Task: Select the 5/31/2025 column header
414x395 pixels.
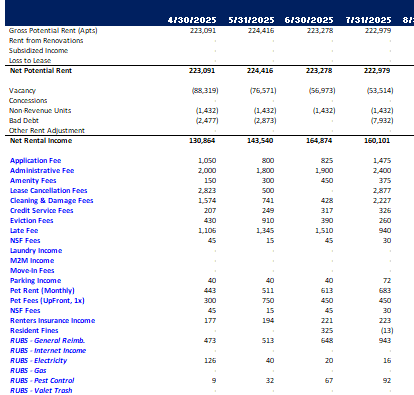Action: 251,20
